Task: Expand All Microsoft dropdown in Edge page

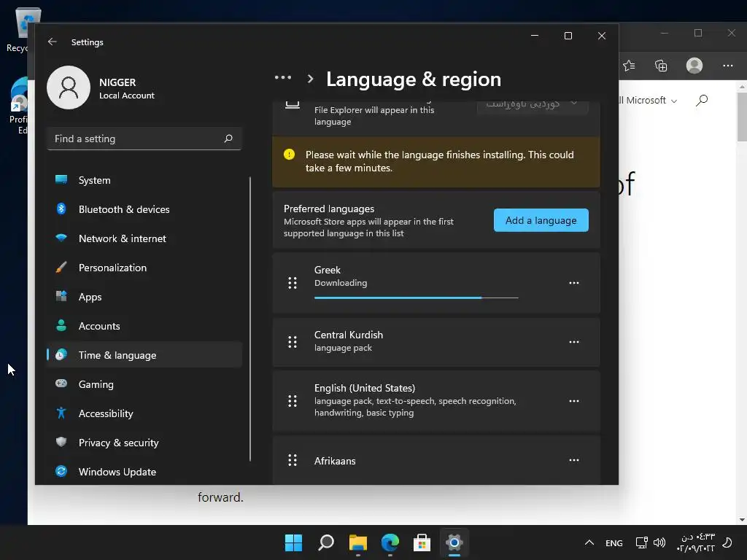Action: (648, 101)
